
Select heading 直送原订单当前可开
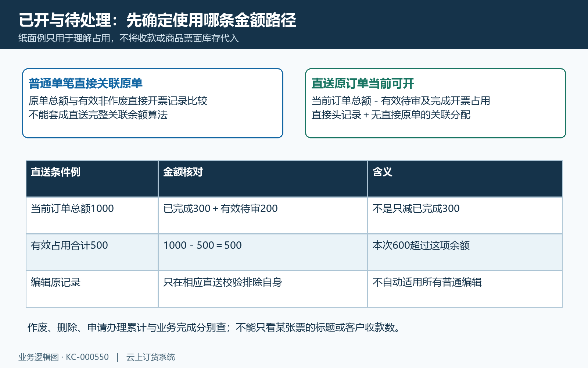tap(363, 84)
